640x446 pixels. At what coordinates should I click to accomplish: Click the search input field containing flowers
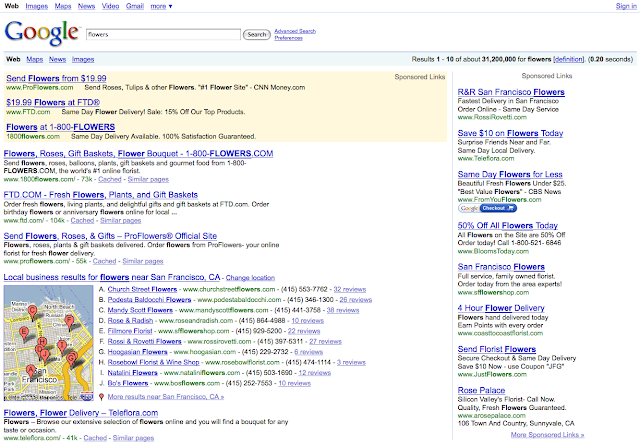tap(163, 35)
